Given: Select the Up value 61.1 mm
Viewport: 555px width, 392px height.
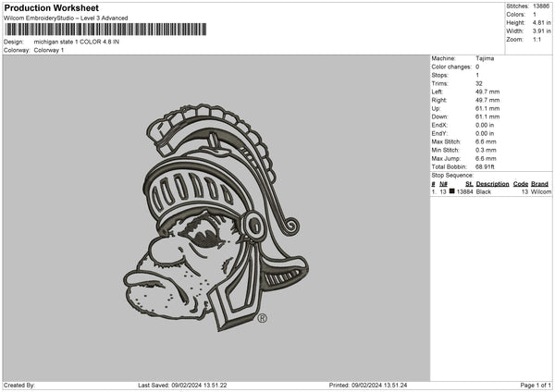Looking at the screenshot, I should click(x=487, y=108).
